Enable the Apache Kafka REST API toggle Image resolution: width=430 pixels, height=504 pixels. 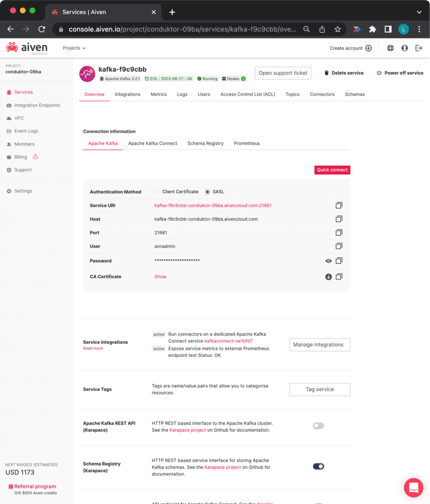[318, 426]
